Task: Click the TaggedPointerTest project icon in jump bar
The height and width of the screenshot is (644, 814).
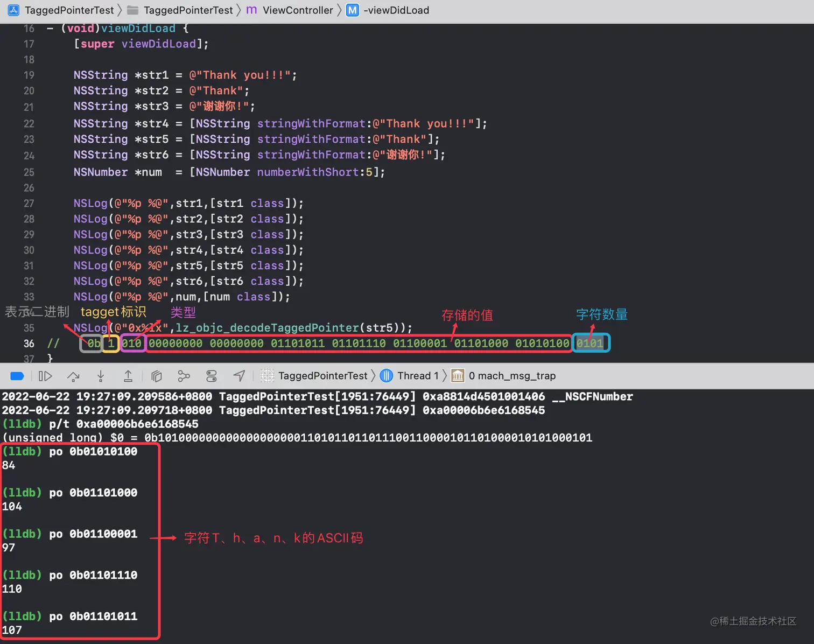Action: (x=13, y=10)
